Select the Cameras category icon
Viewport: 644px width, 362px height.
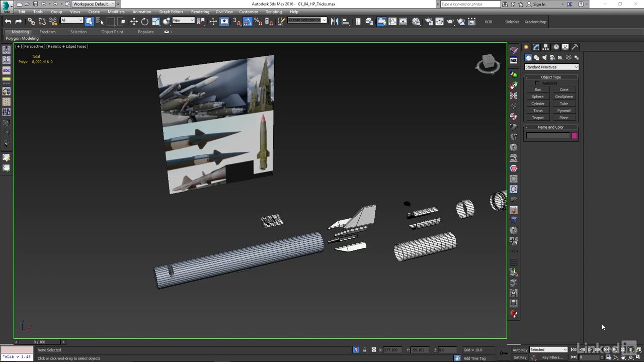click(552, 58)
